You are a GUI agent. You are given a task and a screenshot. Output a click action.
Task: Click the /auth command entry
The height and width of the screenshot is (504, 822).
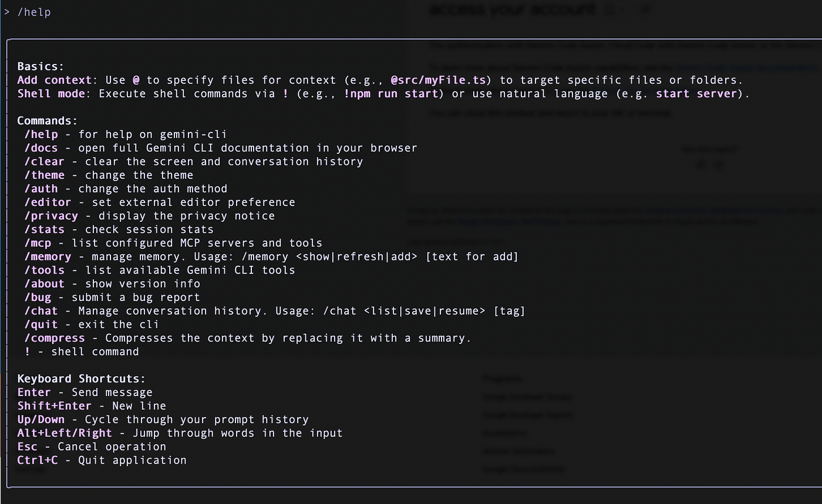click(x=126, y=188)
